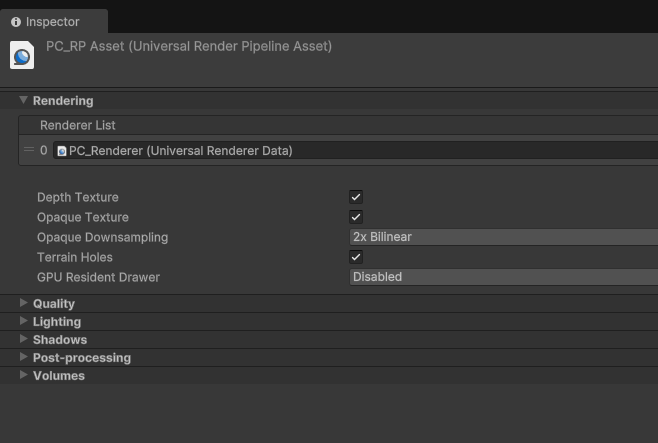Expand the Shadows section

(x=24, y=339)
